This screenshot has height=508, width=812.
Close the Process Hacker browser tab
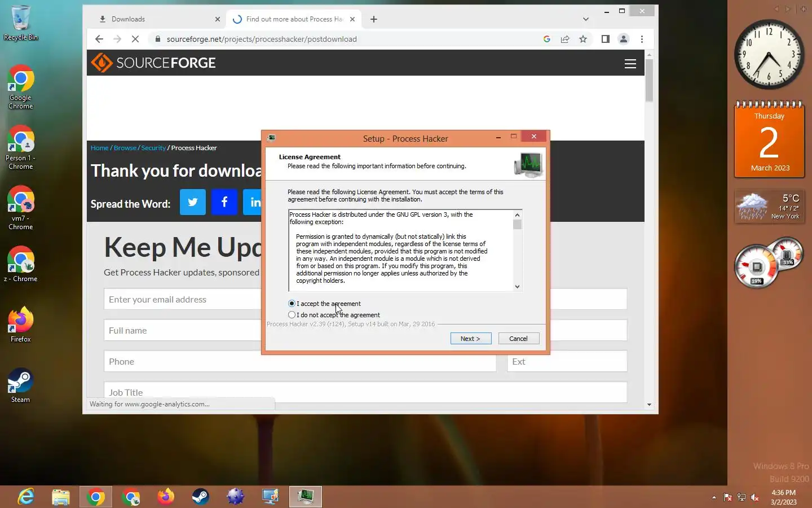coord(352,19)
